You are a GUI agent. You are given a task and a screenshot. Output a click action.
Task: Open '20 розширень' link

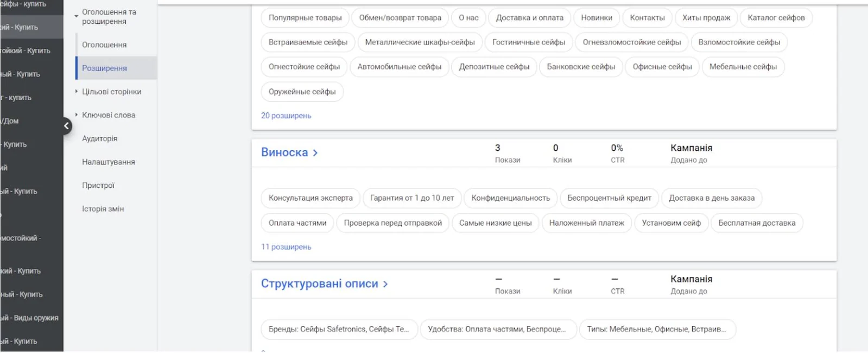[x=286, y=116]
